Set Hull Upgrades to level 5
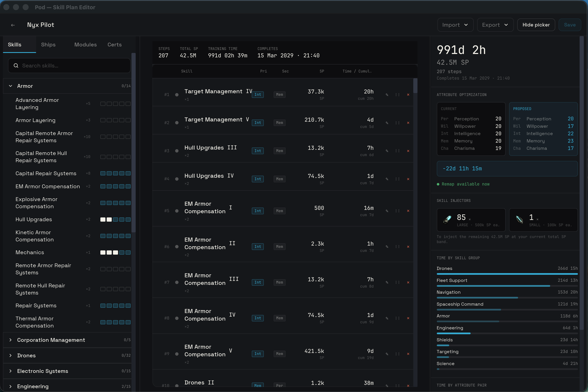 (x=128, y=220)
